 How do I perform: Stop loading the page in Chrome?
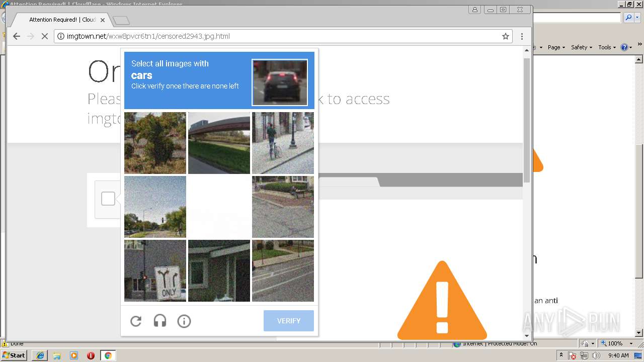(44, 36)
